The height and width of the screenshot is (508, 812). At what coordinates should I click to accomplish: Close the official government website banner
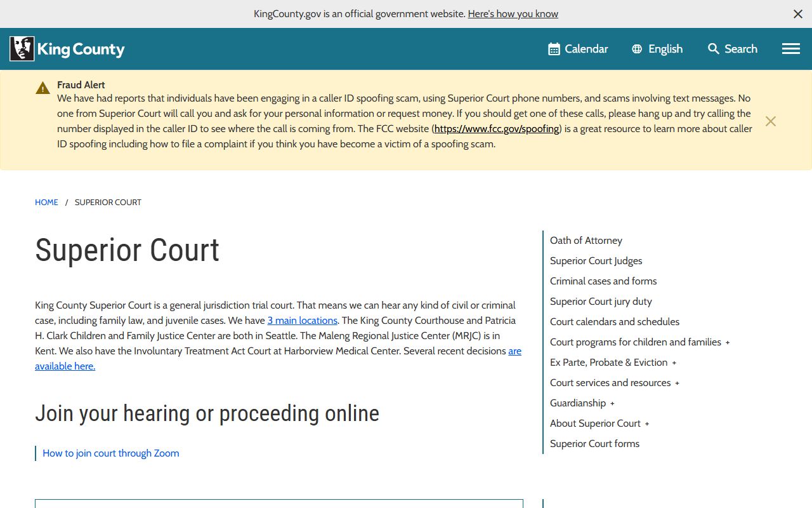[x=798, y=14]
